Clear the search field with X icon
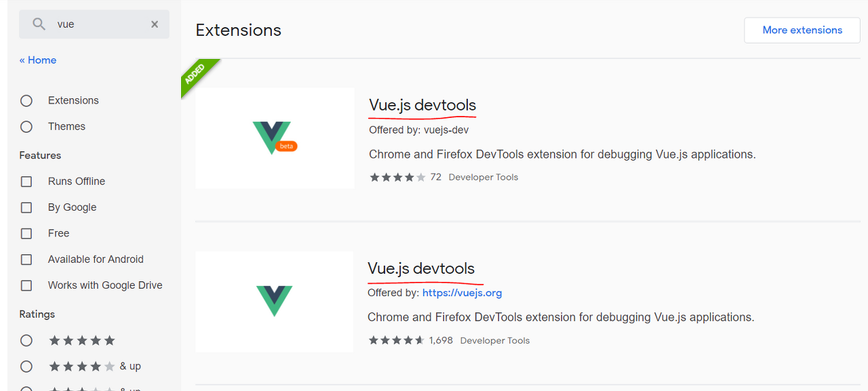Viewport: 868px width, 391px height. pyautogui.click(x=155, y=24)
